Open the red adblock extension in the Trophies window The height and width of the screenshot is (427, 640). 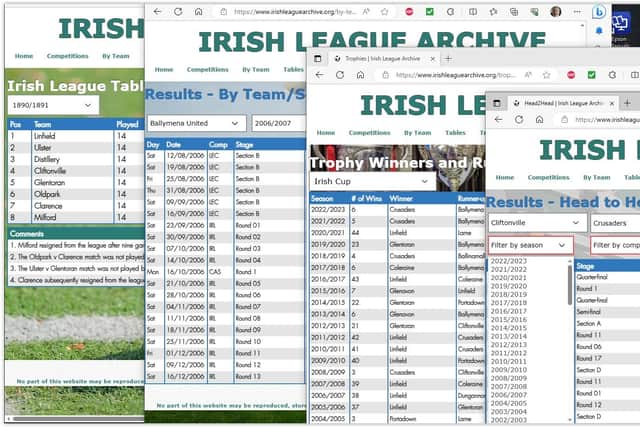coord(571,75)
